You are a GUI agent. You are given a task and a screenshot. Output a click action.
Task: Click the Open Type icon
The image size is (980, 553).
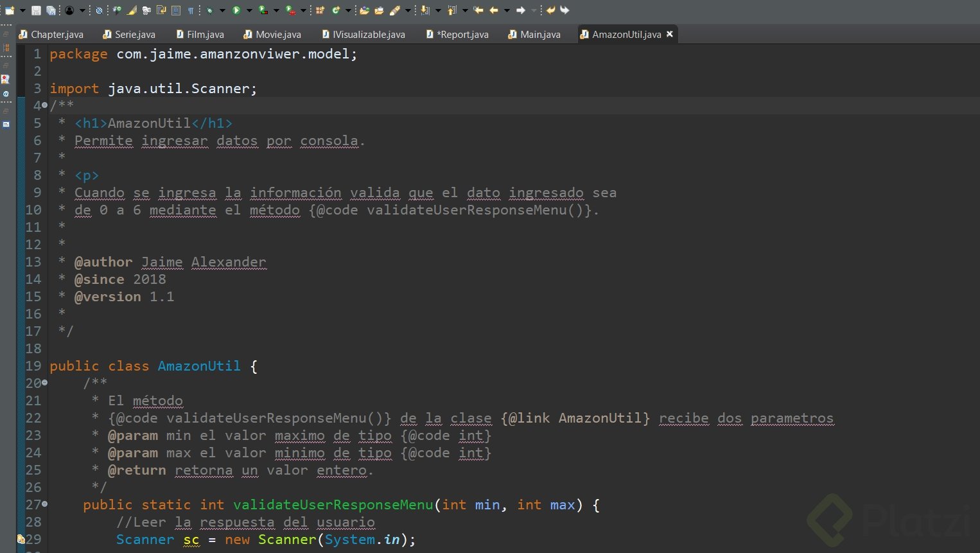(364, 10)
